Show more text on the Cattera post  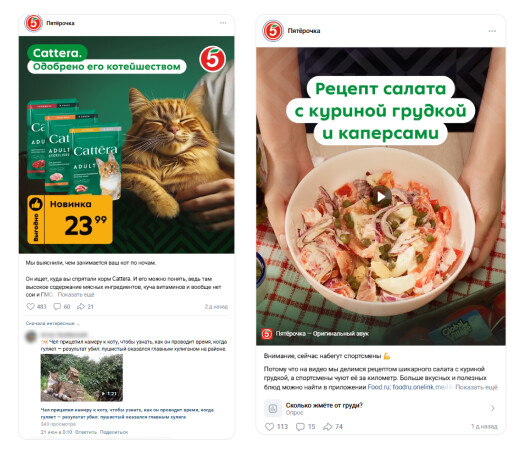tap(76, 295)
